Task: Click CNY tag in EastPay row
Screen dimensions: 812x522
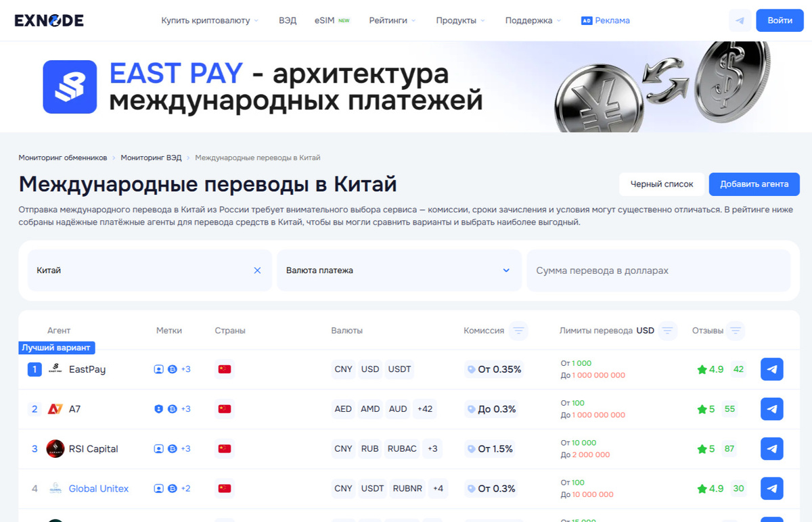Action: coord(343,369)
